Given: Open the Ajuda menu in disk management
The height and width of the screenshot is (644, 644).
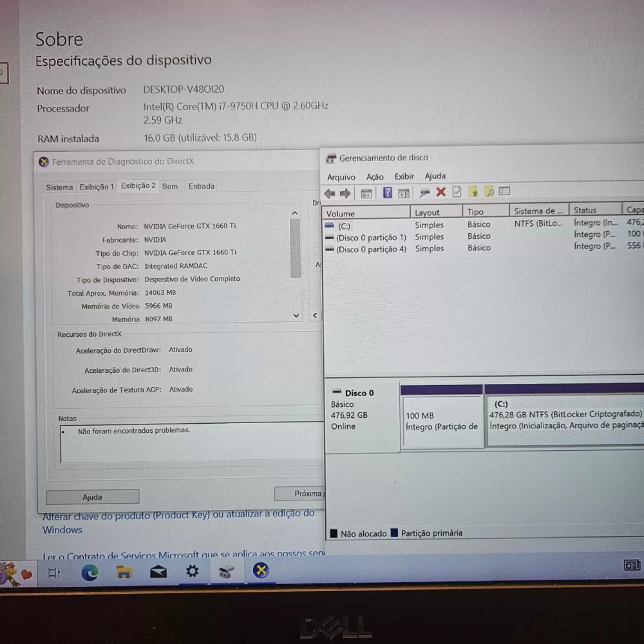Looking at the screenshot, I should (x=435, y=176).
